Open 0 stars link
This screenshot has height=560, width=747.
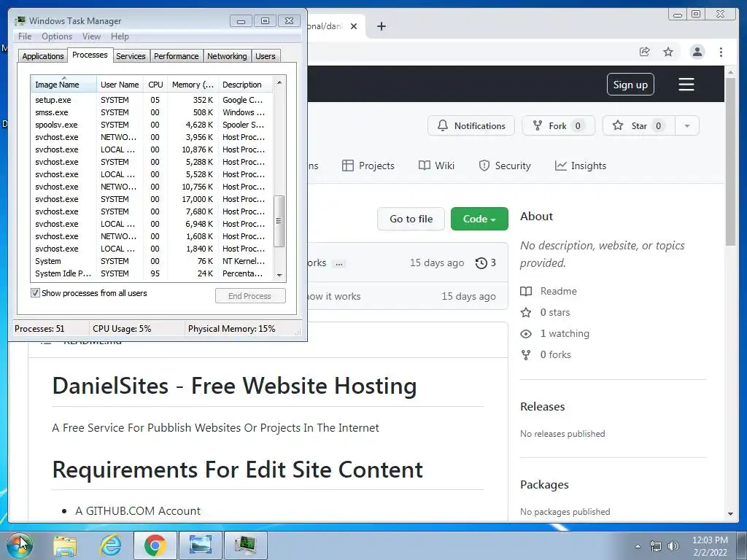[545, 312]
